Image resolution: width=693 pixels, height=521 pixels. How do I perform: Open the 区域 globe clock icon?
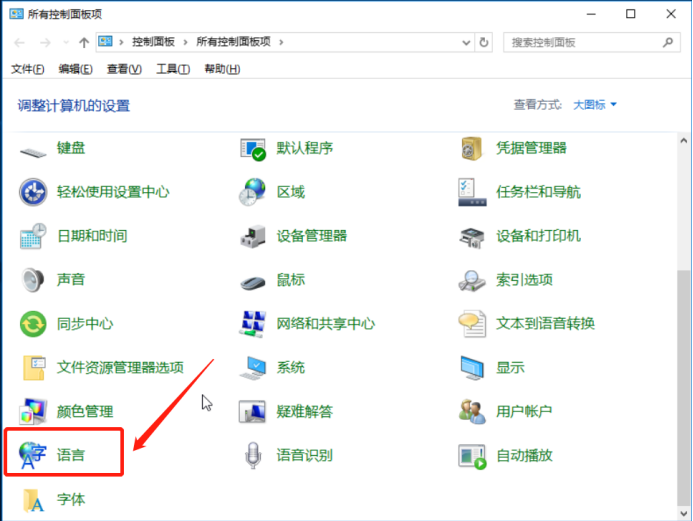point(252,192)
